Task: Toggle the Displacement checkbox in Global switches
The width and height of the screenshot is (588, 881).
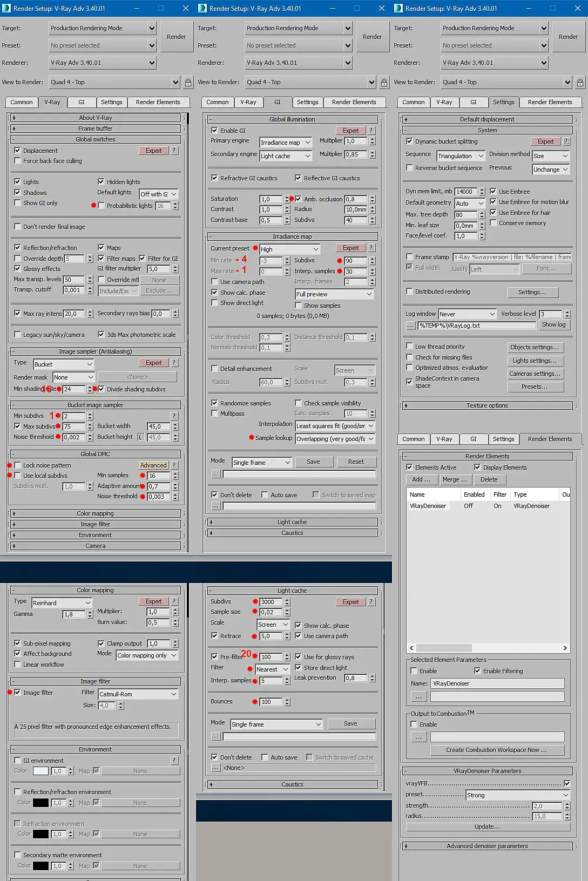Action: [17, 151]
